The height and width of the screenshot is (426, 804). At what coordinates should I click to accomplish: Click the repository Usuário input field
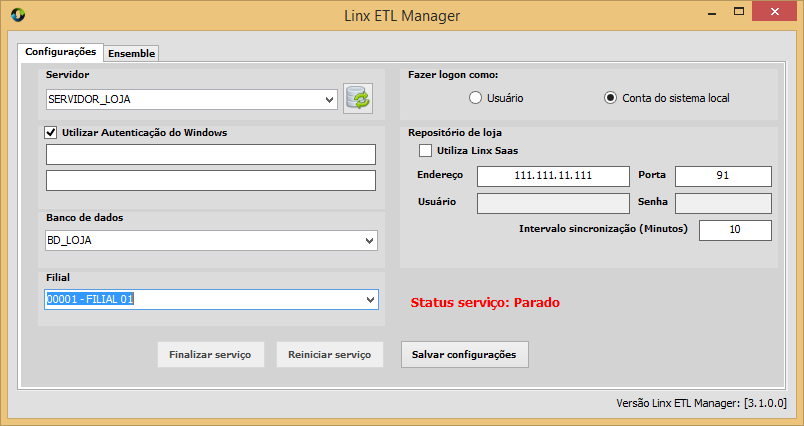pyautogui.click(x=553, y=204)
